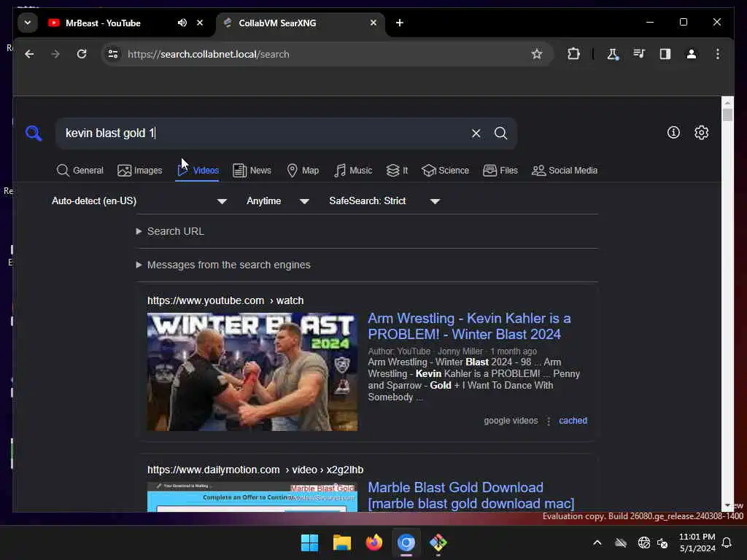747x560 pixels.
Task: Open SearXNG preferences gear
Action: pyautogui.click(x=702, y=133)
